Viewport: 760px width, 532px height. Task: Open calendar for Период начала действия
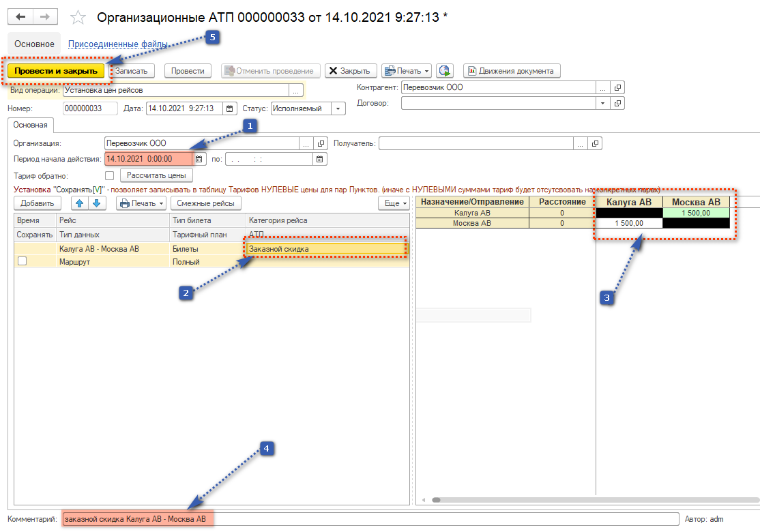click(199, 159)
